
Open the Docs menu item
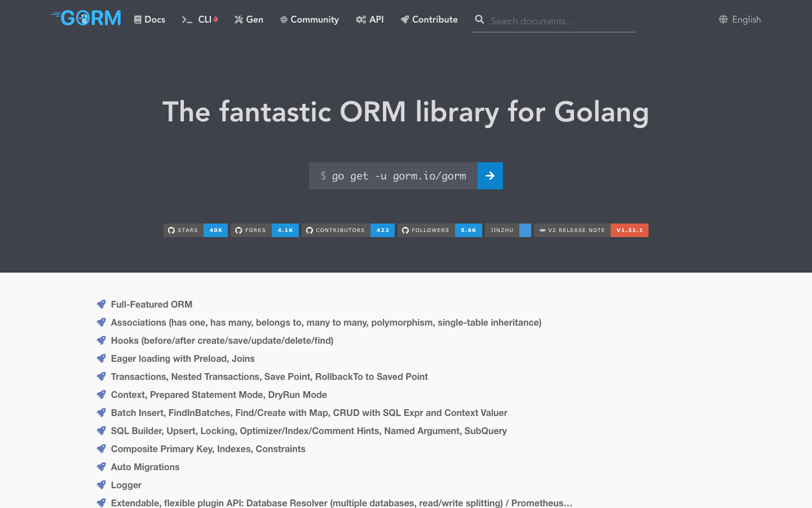point(149,19)
